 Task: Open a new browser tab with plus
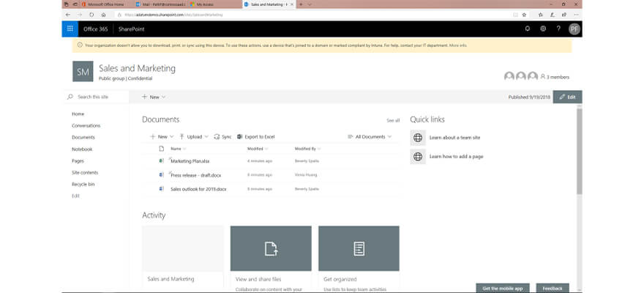click(x=301, y=4)
